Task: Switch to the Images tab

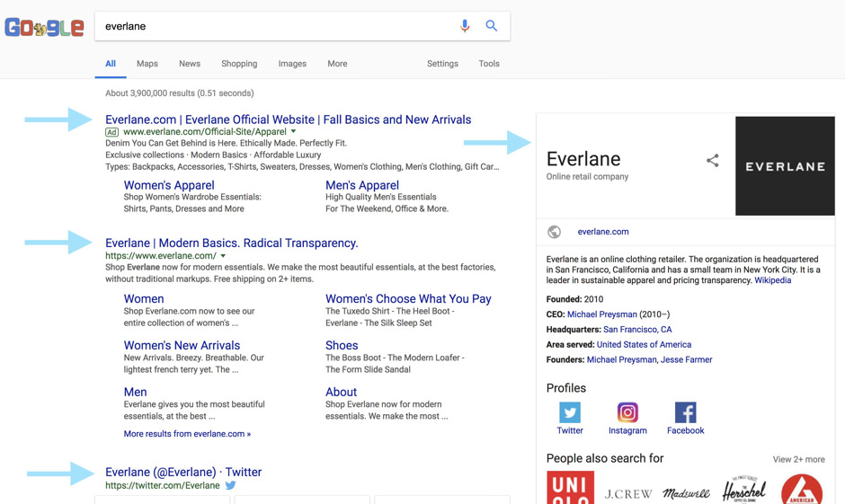Action: tap(292, 64)
